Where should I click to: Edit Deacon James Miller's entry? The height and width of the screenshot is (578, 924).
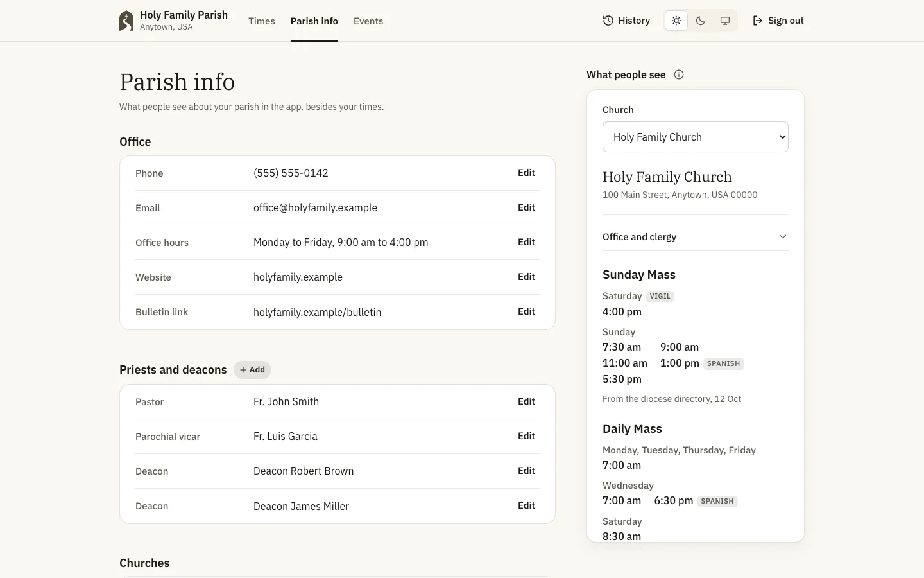pos(526,505)
